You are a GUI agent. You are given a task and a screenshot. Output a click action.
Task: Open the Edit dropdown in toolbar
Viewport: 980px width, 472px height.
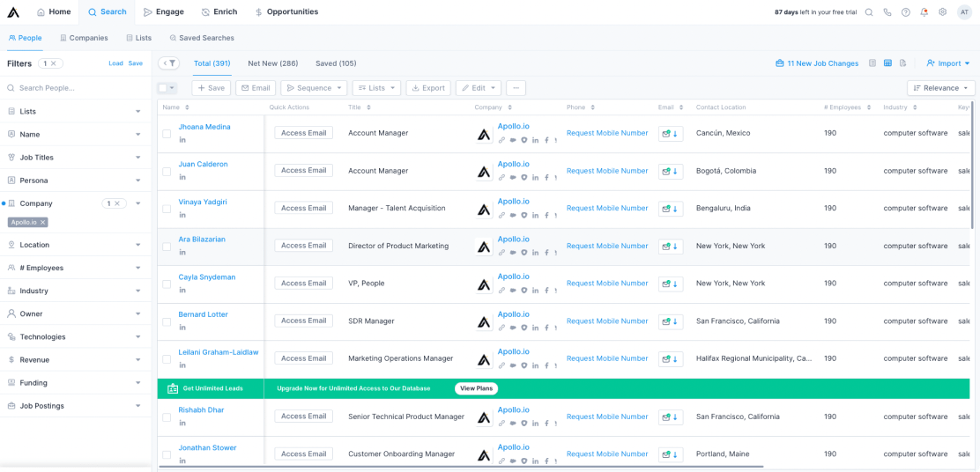tap(479, 88)
